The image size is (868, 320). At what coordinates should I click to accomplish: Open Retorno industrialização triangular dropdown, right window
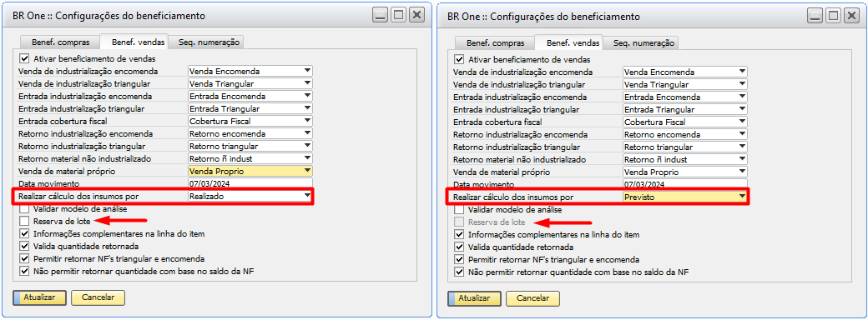pos(684,147)
